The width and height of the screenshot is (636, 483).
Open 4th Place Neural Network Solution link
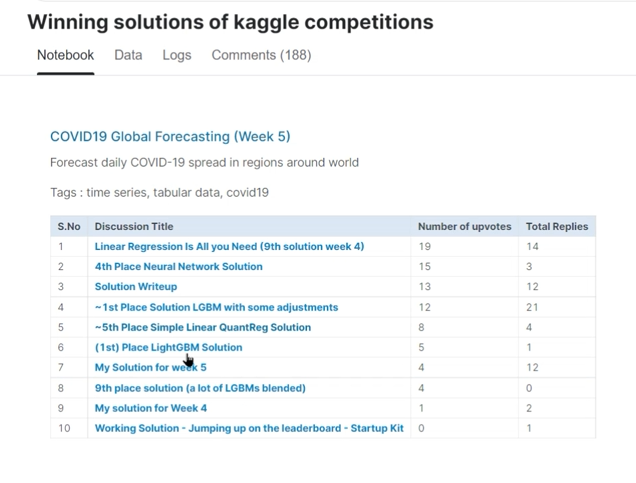point(178,266)
